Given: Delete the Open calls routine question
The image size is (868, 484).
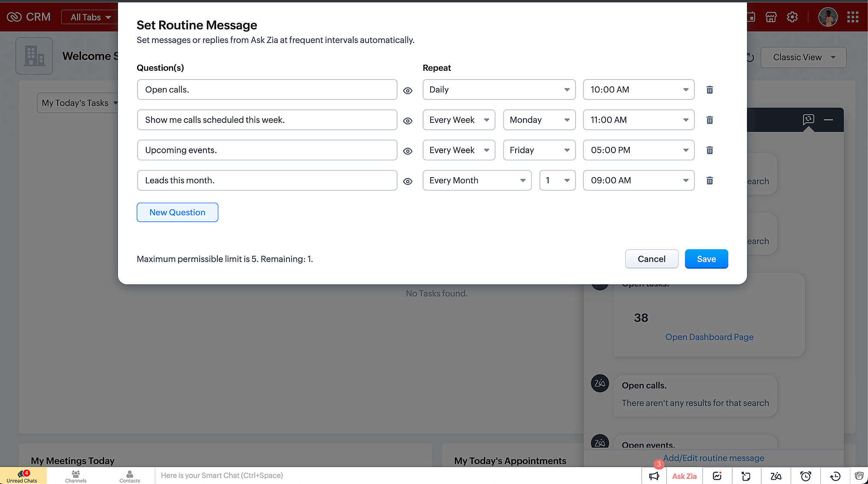Looking at the screenshot, I should (x=710, y=90).
